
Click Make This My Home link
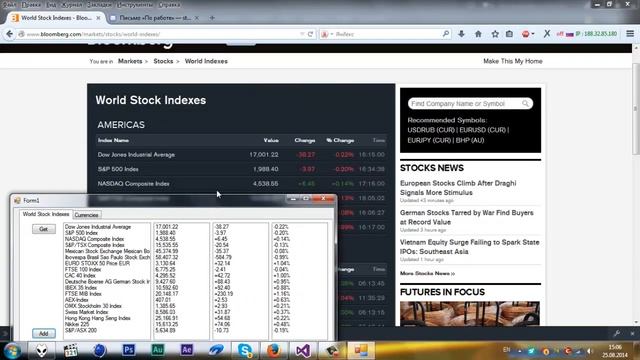pos(513,61)
